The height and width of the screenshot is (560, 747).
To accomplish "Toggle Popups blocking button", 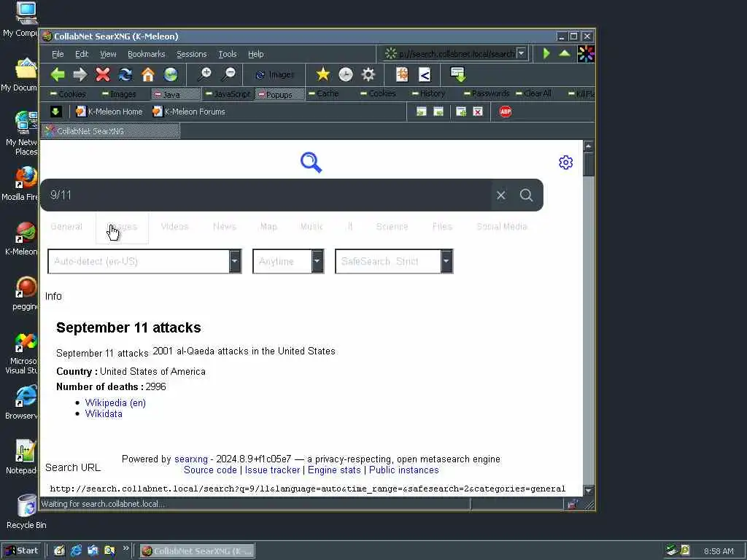I will point(279,94).
